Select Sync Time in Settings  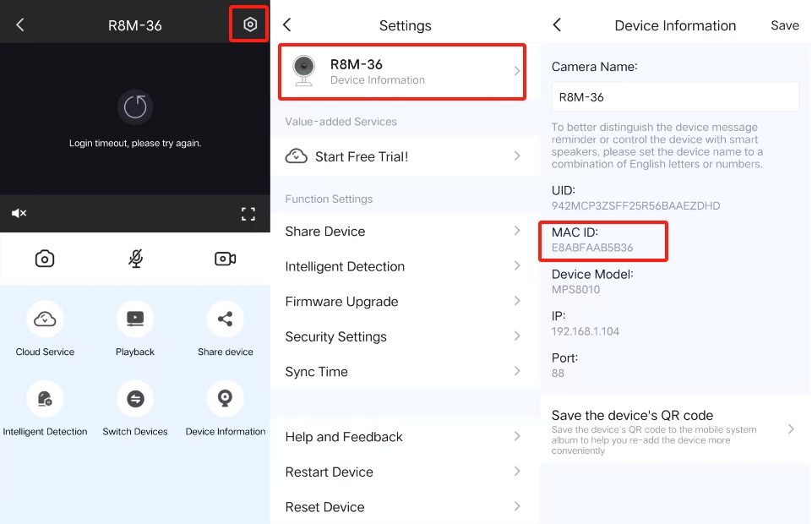pyautogui.click(x=317, y=372)
